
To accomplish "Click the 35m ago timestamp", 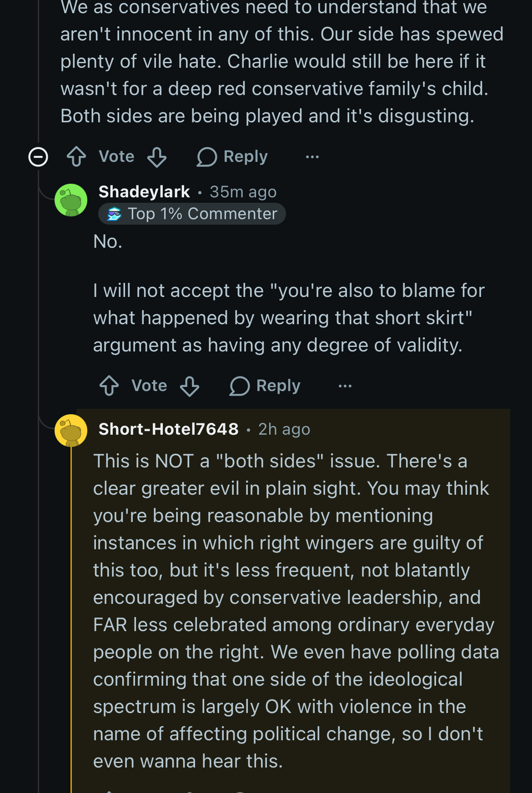I will (x=243, y=192).
